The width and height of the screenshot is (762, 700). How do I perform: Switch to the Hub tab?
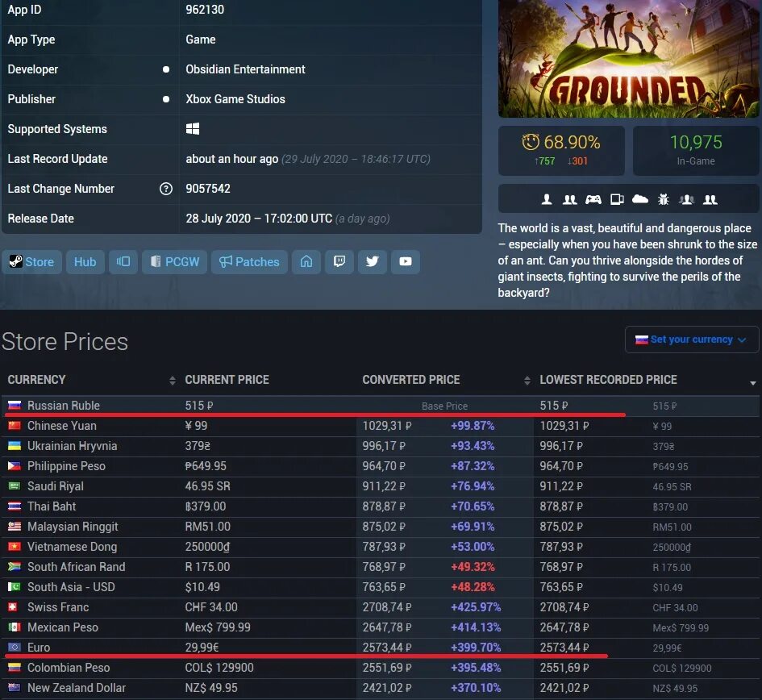click(85, 261)
